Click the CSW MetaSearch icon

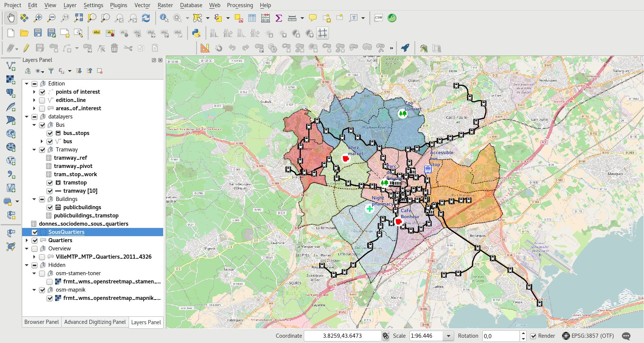[x=378, y=18]
